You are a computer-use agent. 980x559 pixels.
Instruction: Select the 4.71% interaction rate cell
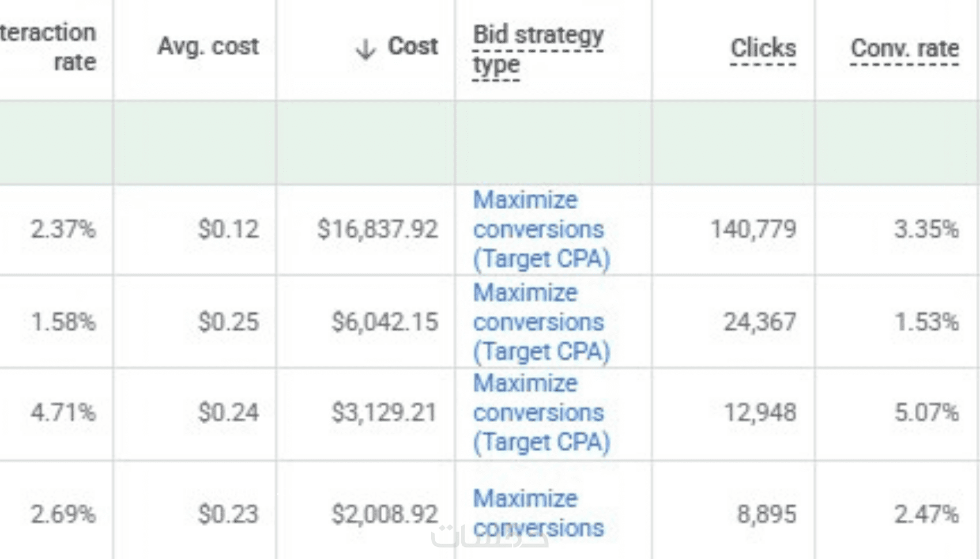[x=63, y=413]
